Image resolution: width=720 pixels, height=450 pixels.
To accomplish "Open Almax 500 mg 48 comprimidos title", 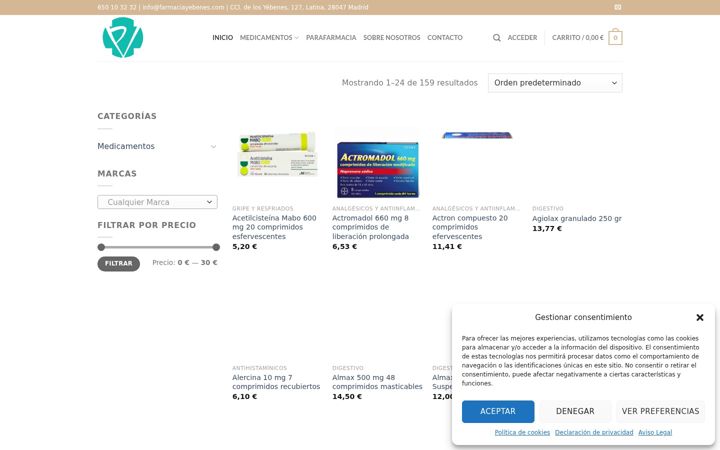I will [x=377, y=382].
